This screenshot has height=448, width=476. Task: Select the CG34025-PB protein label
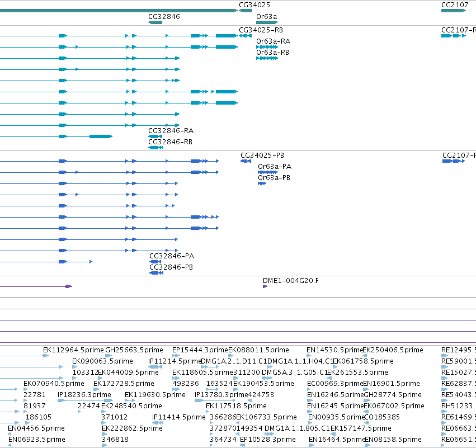pos(262,155)
